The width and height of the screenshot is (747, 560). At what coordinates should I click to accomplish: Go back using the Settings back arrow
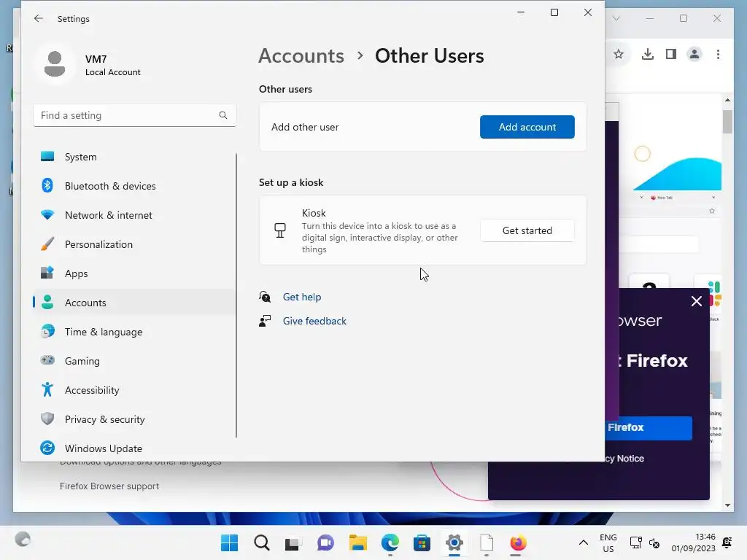click(38, 18)
